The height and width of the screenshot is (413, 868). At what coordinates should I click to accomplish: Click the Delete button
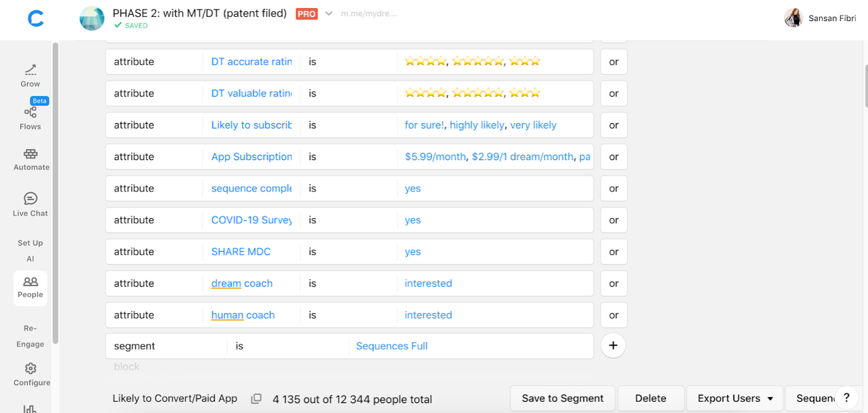(x=650, y=399)
